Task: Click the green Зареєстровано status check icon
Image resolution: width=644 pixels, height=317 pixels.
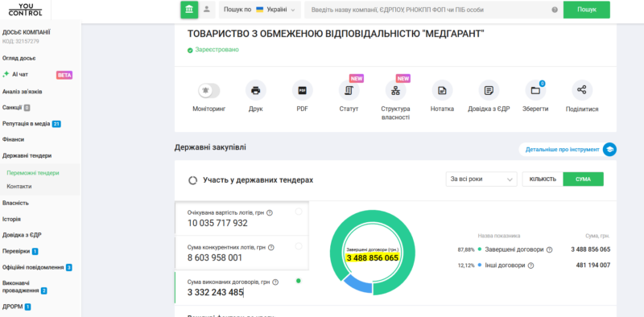Action: (190, 50)
